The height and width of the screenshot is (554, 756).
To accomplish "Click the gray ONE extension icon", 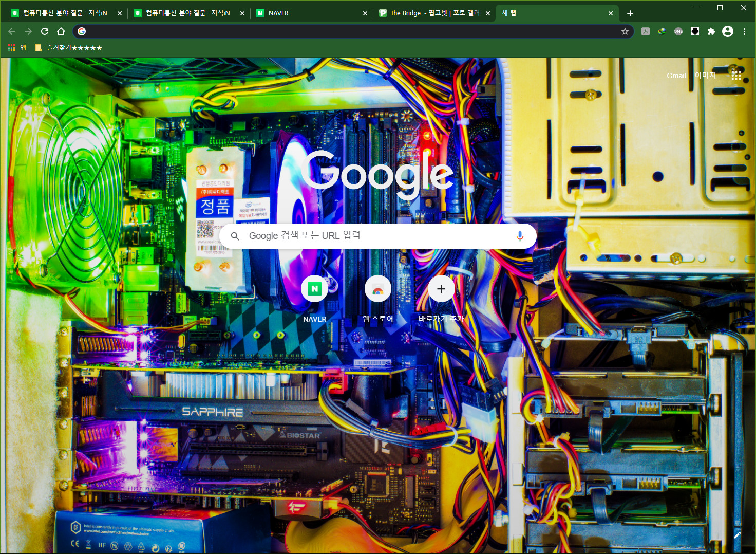I will click(x=678, y=31).
